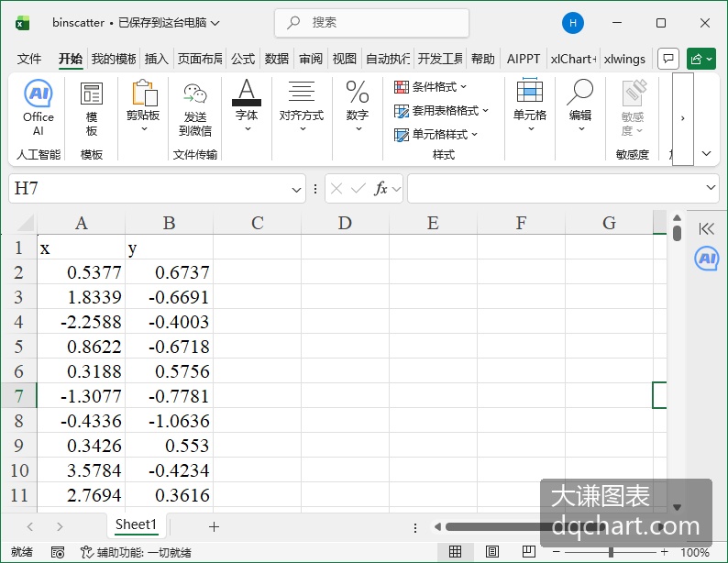Image resolution: width=728 pixels, height=563 pixels.
Task: Select column B header
Action: [169, 223]
